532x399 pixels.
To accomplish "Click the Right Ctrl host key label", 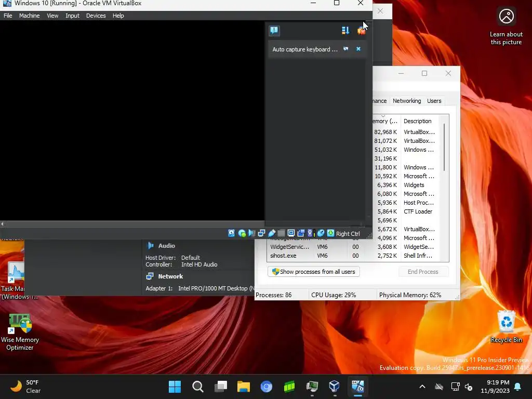I will click(x=348, y=233).
